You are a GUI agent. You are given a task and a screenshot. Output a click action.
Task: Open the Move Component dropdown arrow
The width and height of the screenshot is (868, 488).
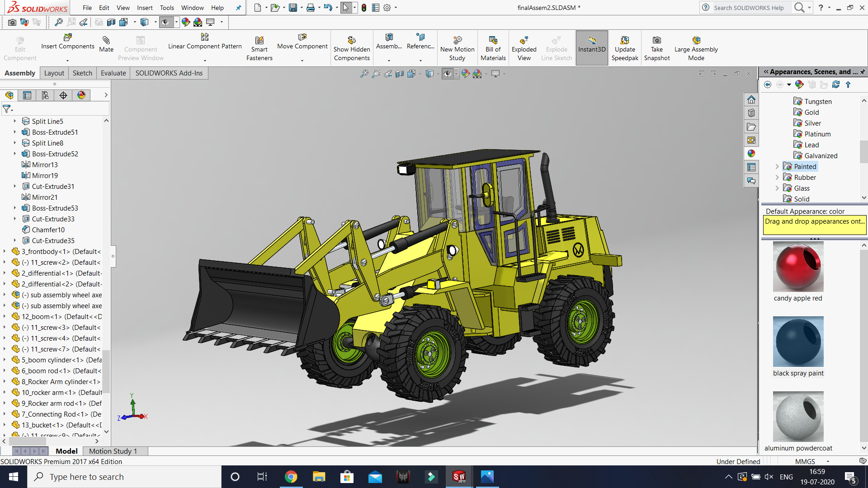click(302, 60)
